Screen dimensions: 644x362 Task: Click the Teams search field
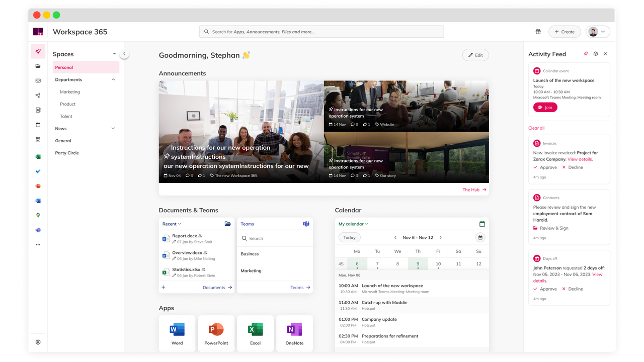pyautogui.click(x=275, y=238)
